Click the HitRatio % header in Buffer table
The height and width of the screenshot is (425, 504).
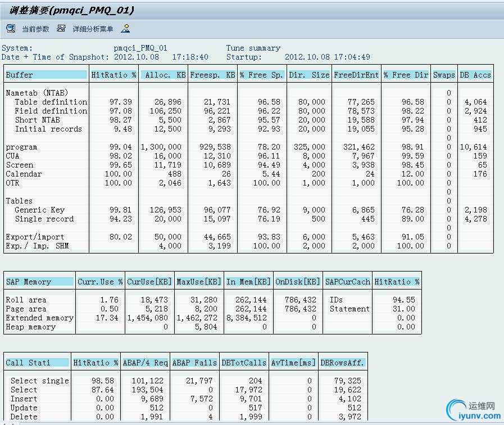(x=113, y=75)
